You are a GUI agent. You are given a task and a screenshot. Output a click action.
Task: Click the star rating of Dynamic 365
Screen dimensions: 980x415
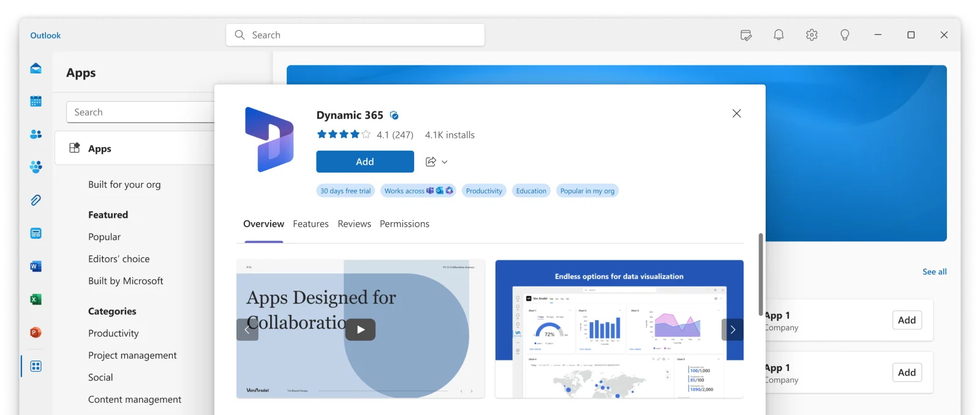[x=344, y=134]
